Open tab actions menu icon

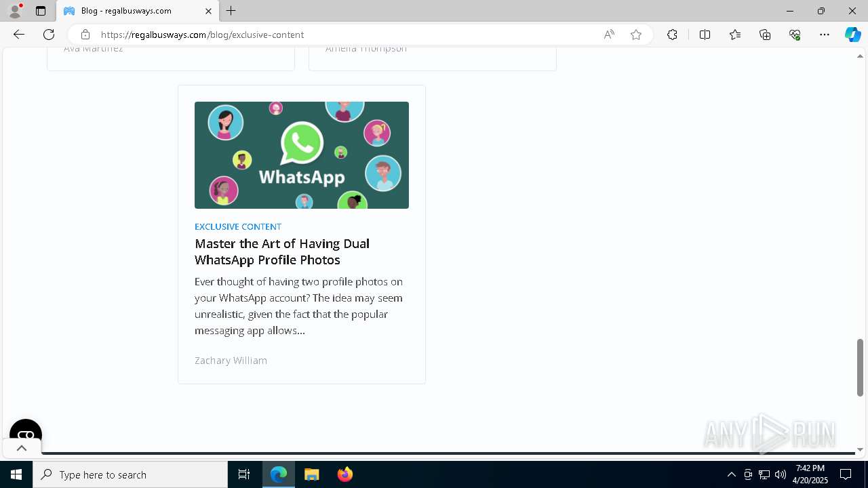point(41,11)
